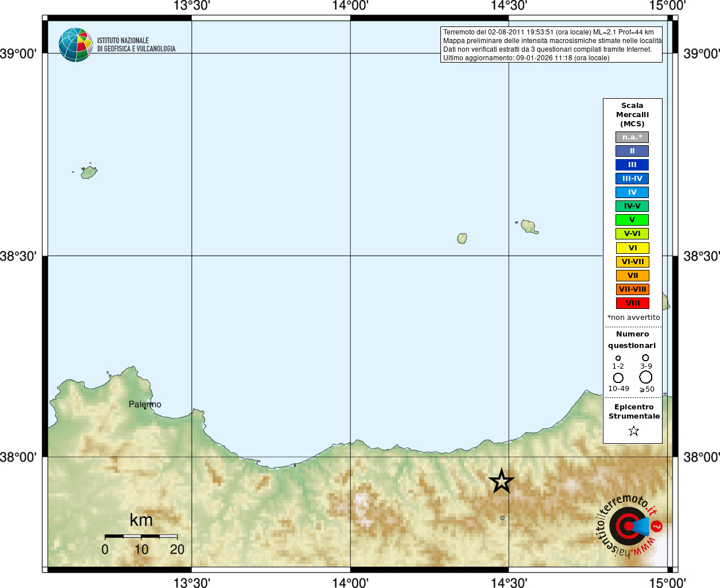Click the red VIII legend swatch
720x588 pixels.
[632, 303]
